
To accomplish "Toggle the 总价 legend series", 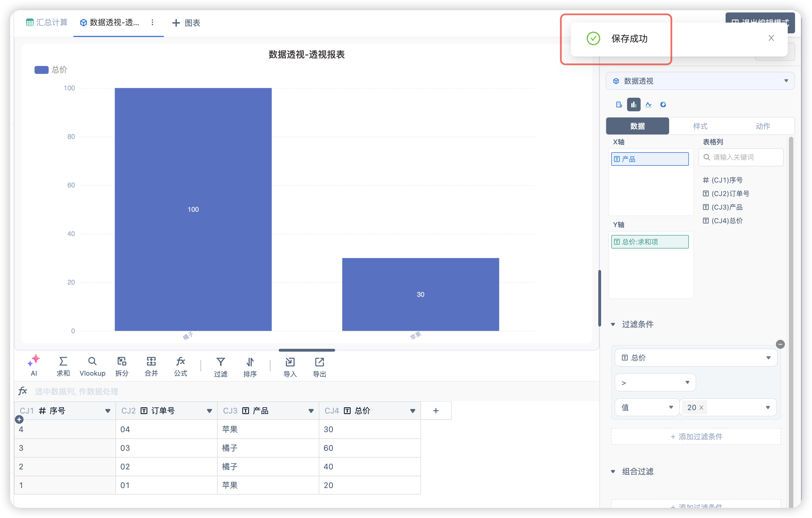I will (51, 70).
